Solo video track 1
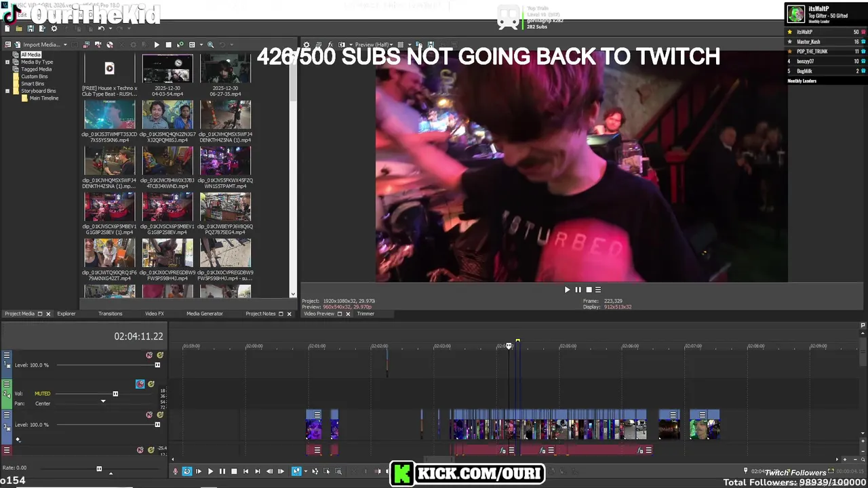The image size is (868, 488). coord(160,355)
